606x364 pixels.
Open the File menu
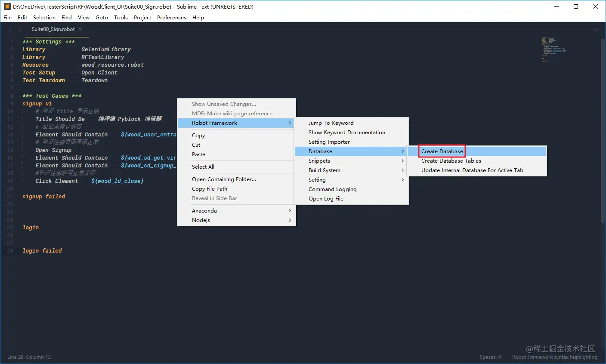[x=7, y=17]
